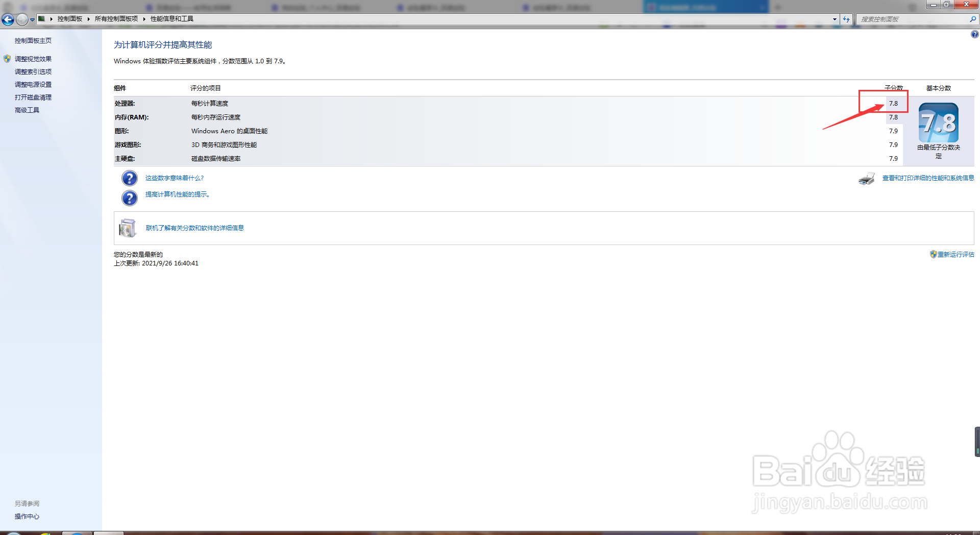Click the 子分数 column header
This screenshot has width=980, height=535.
(894, 88)
